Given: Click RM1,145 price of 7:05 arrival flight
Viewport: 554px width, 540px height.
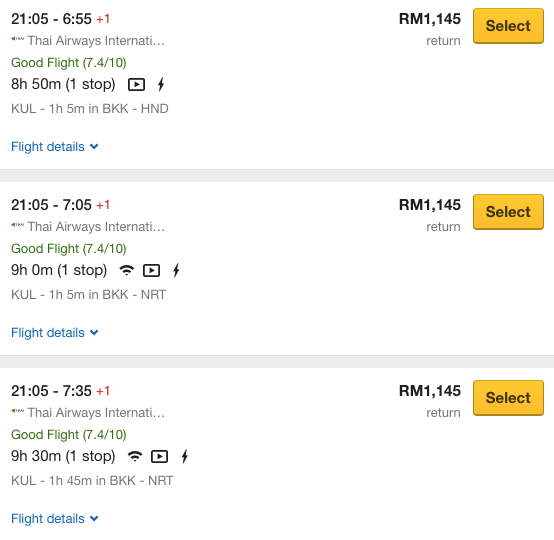Looking at the screenshot, I should pos(430,205).
